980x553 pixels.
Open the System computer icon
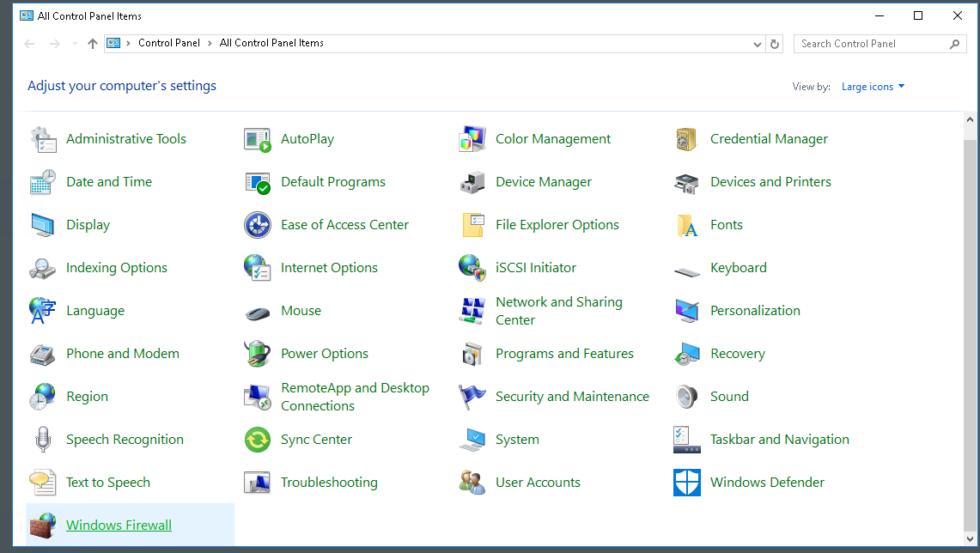[x=472, y=440]
